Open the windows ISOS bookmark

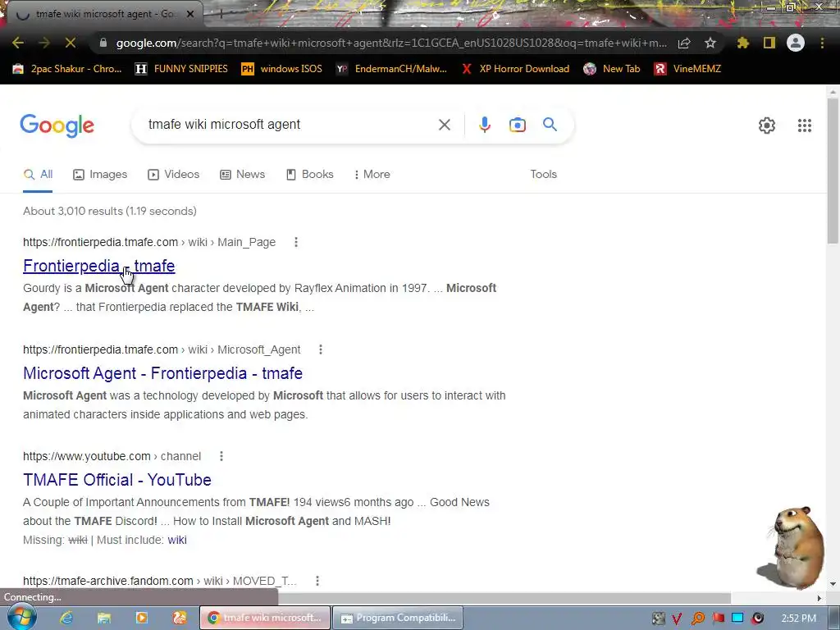point(282,69)
